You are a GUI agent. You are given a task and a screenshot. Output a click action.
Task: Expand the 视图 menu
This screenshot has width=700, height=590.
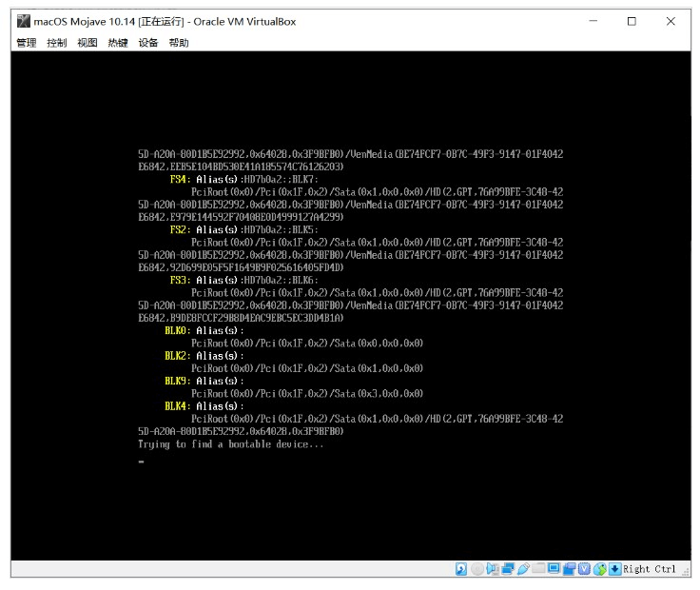click(87, 43)
